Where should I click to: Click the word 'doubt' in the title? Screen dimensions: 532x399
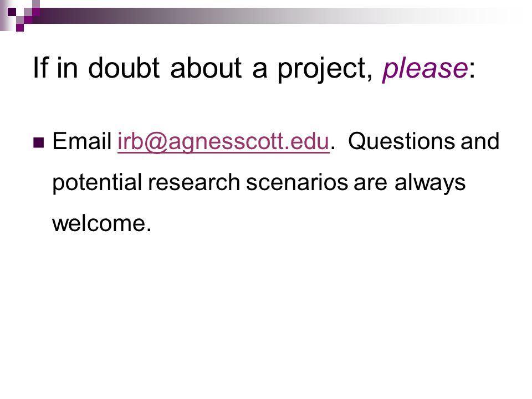(124, 68)
